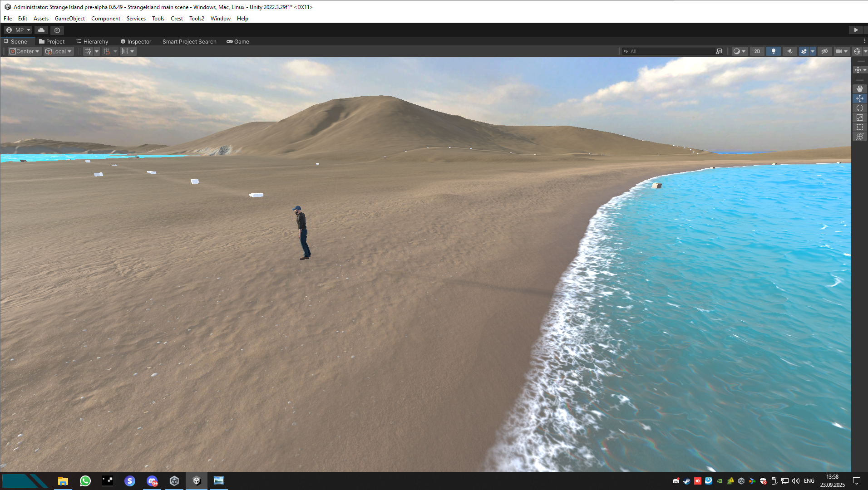Focus the scene search field

click(668, 51)
